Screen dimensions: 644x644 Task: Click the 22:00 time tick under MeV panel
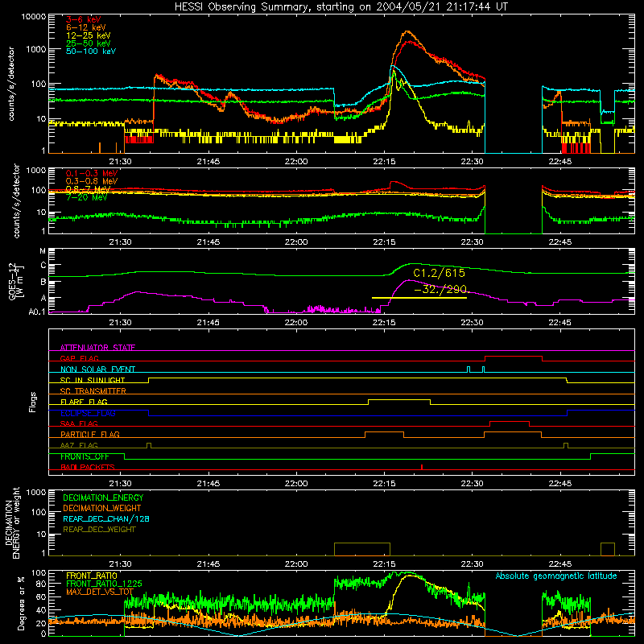click(x=296, y=242)
